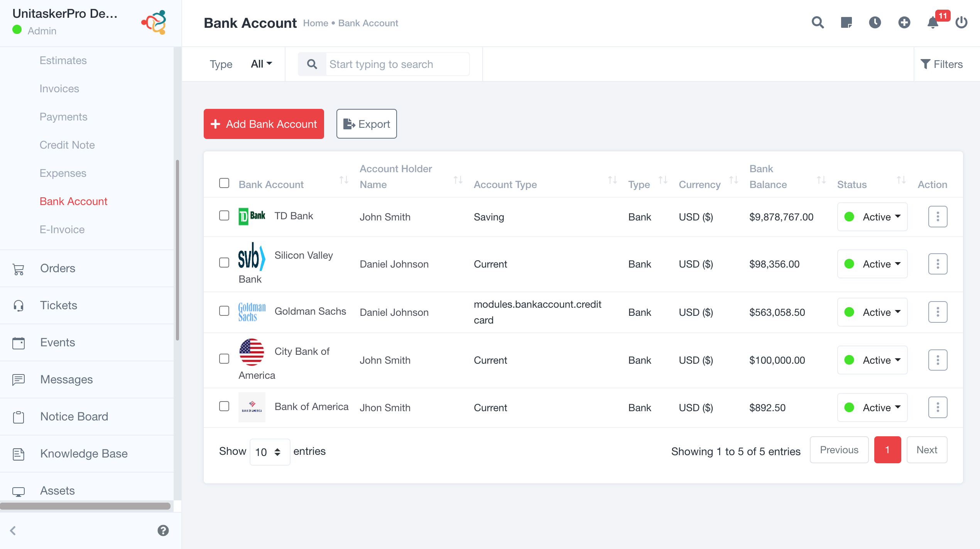
Task: Click the Export button
Action: [367, 124]
